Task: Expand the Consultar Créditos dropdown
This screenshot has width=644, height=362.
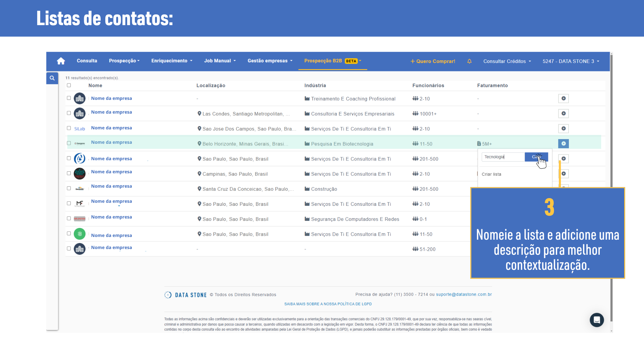Action: pyautogui.click(x=507, y=61)
